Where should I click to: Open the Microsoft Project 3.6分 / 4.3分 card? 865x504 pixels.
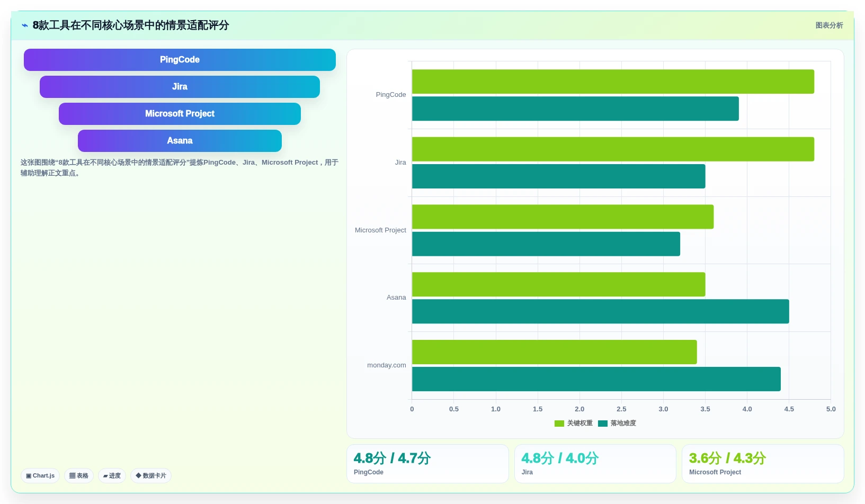[x=763, y=464]
